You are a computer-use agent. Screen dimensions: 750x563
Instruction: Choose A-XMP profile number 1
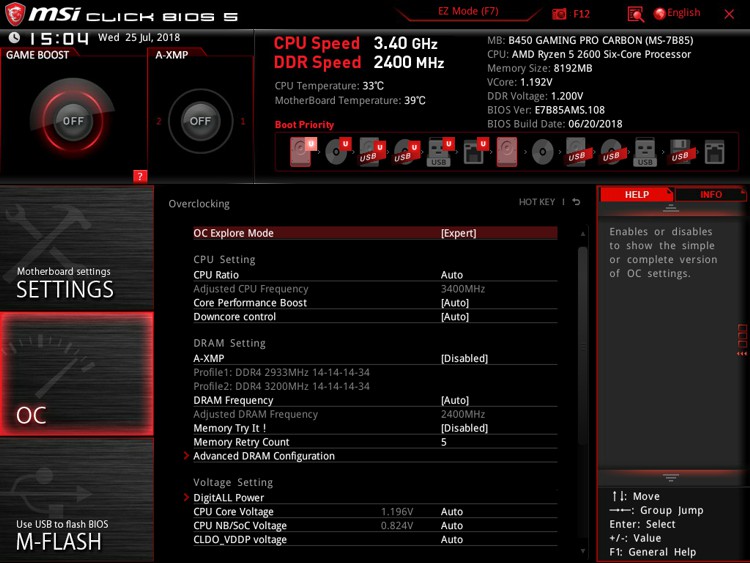pos(243,121)
